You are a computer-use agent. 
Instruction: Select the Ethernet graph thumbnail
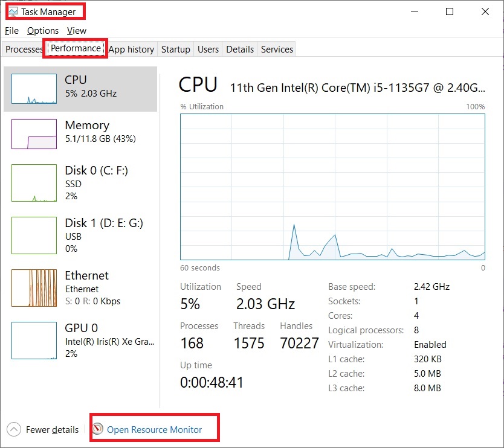[x=34, y=288]
